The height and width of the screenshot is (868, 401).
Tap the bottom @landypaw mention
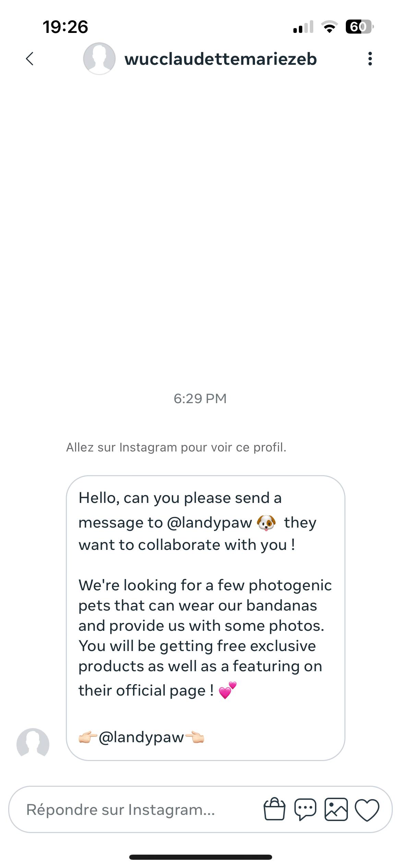click(x=141, y=737)
